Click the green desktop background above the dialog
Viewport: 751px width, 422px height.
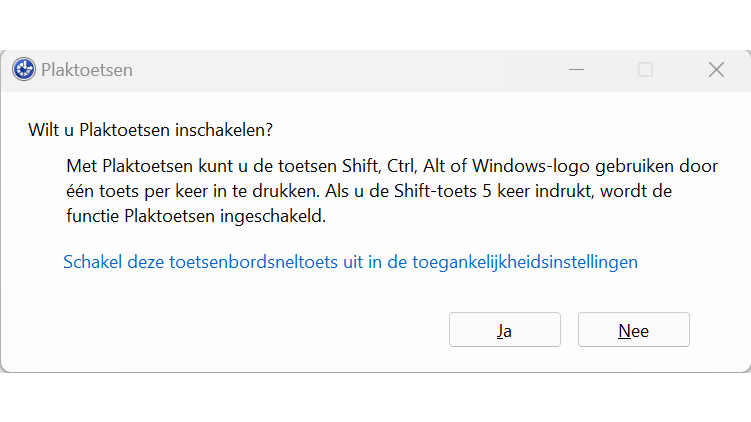pyautogui.click(x=375, y=24)
